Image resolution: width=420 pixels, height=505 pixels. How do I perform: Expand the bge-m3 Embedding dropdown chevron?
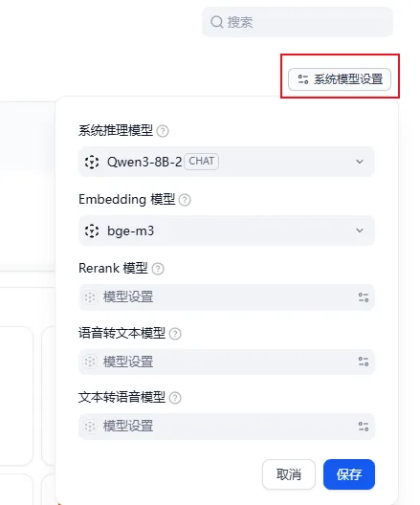360,231
